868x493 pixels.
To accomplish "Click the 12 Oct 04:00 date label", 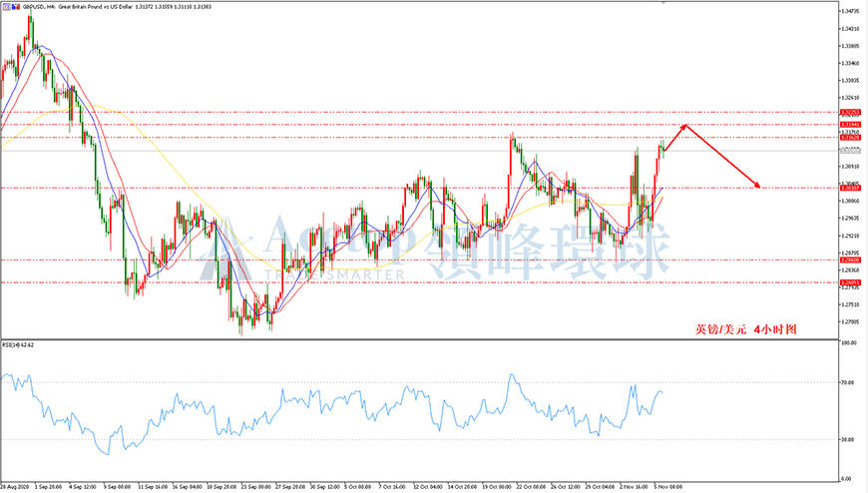I will pyautogui.click(x=427, y=487).
